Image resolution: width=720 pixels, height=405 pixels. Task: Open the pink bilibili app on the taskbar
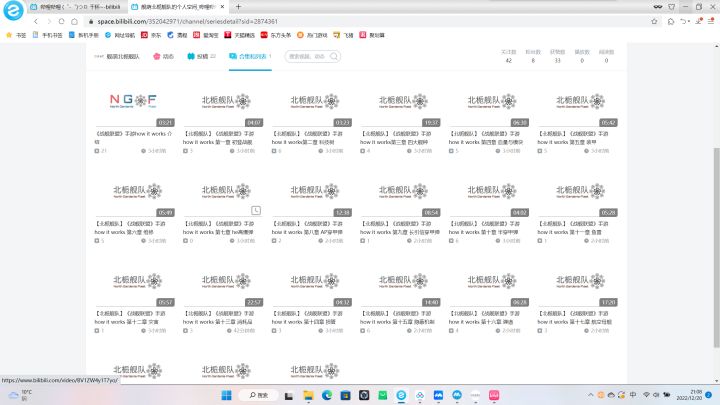[x=494, y=395]
